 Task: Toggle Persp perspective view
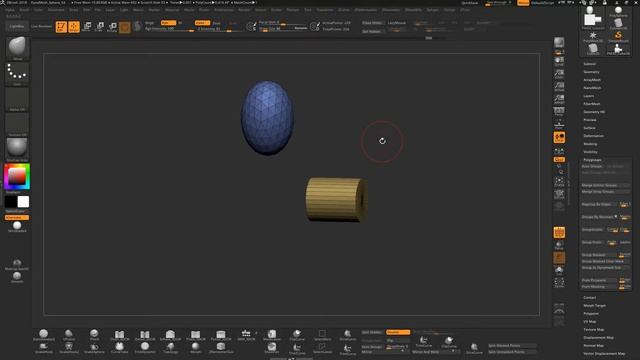(x=559, y=112)
